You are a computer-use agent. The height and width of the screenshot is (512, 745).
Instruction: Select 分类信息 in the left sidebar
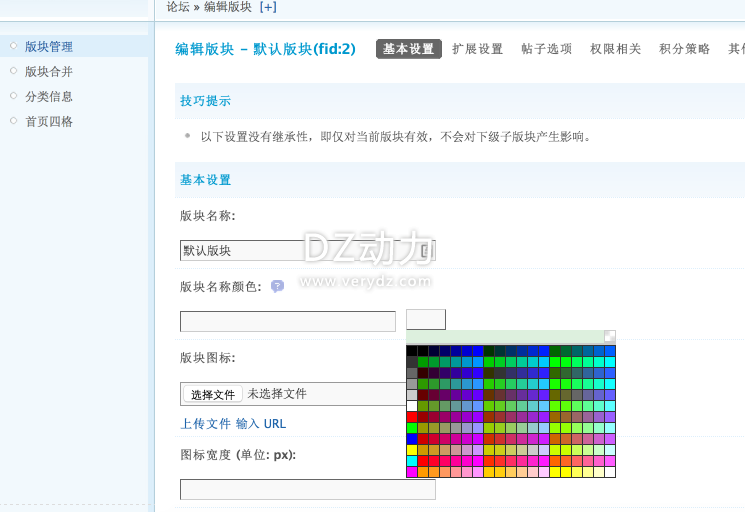[48, 97]
